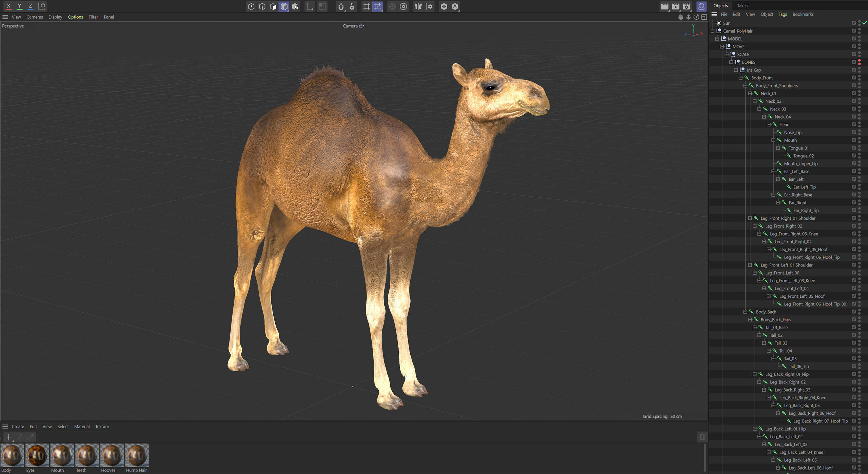Collapse Mouth joint node
Image resolution: width=868 pixels, height=474 pixels.
point(774,140)
